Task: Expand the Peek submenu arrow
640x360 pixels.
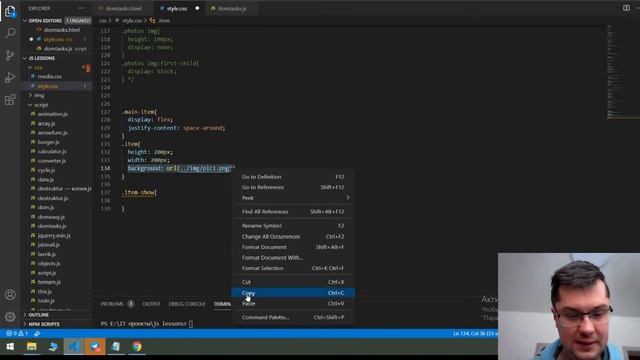Action: click(348, 198)
